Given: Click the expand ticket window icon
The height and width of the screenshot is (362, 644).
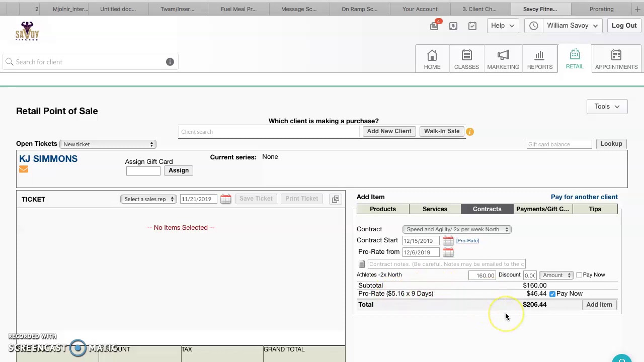Looking at the screenshot, I should tap(336, 199).
